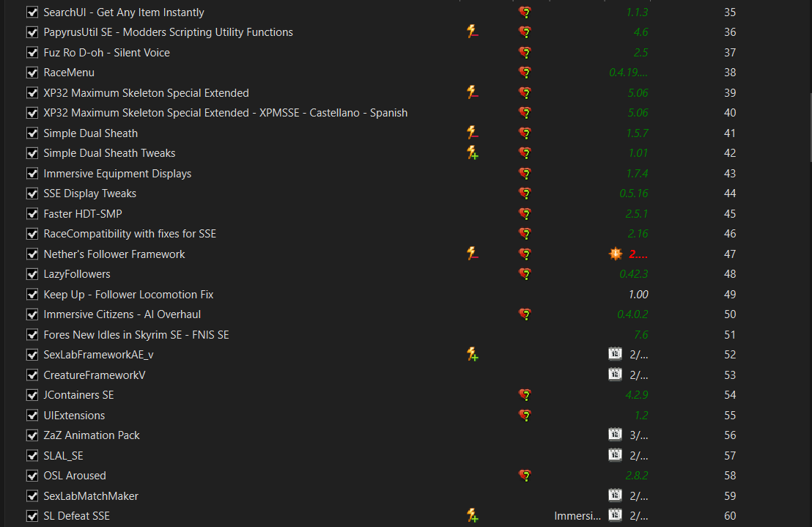Click the heart flag icon for OSL Aroused
This screenshot has height=527, width=812.
pyautogui.click(x=525, y=475)
